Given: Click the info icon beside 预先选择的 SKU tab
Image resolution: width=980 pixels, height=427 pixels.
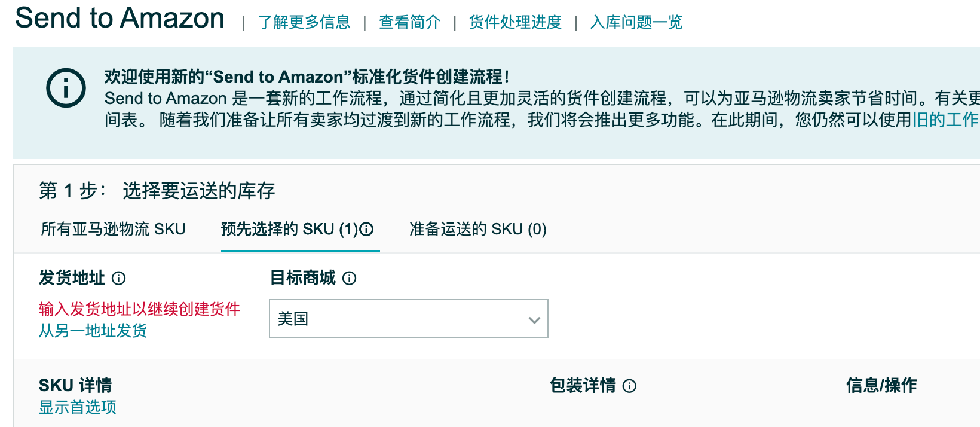Looking at the screenshot, I should (x=366, y=229).
